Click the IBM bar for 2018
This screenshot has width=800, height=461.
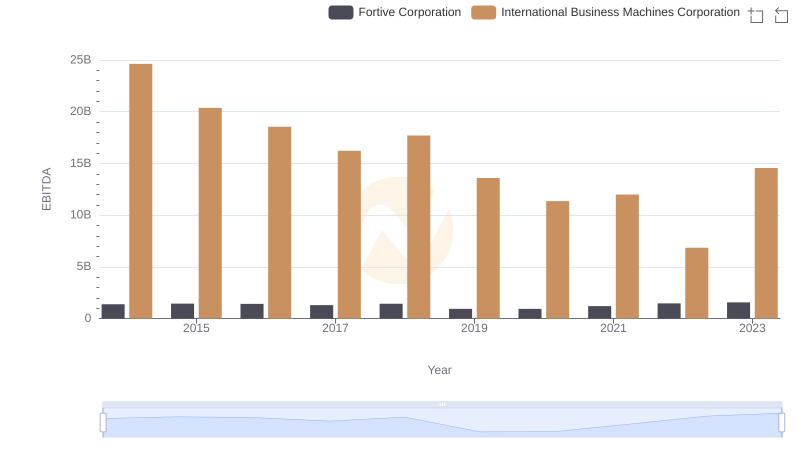[x=419, y=227]
